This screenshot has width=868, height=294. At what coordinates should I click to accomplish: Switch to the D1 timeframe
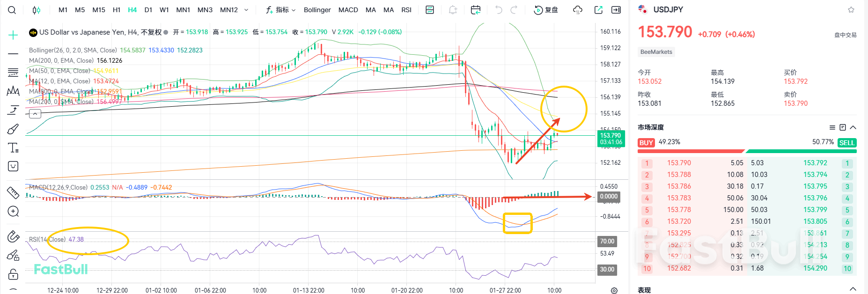point(148,10)
